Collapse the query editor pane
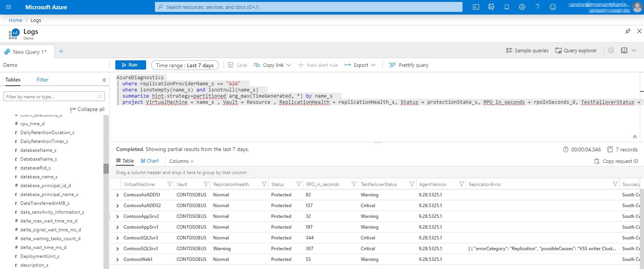644x269 pixels. click(x=635, y=137)
